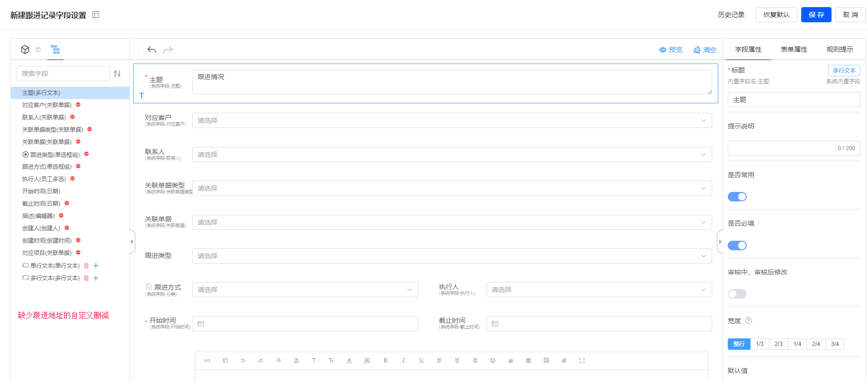The width and height of the screenshot is (868, 382).
Task: Apply strikethrough in the editor toolbar
Action: tap(279, 361)
